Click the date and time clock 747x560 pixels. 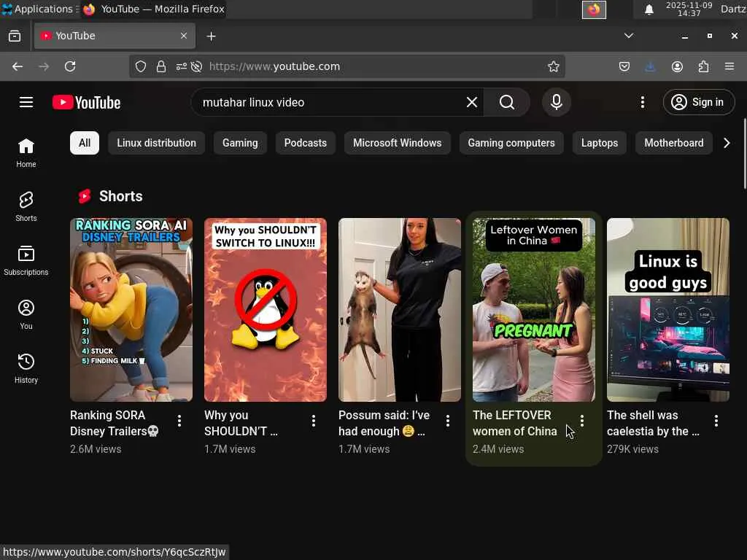tap(689, 9)
